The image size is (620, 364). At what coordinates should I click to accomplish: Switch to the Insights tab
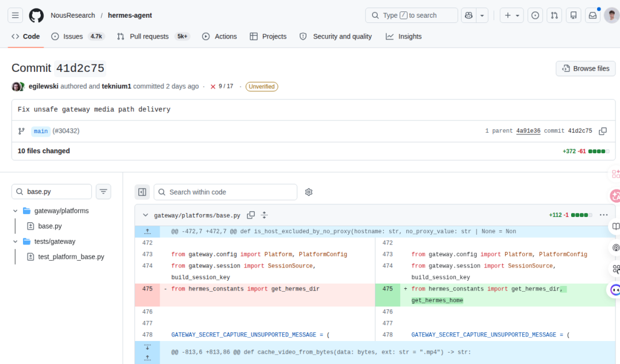pyautogui.click(x=404, y=36)
